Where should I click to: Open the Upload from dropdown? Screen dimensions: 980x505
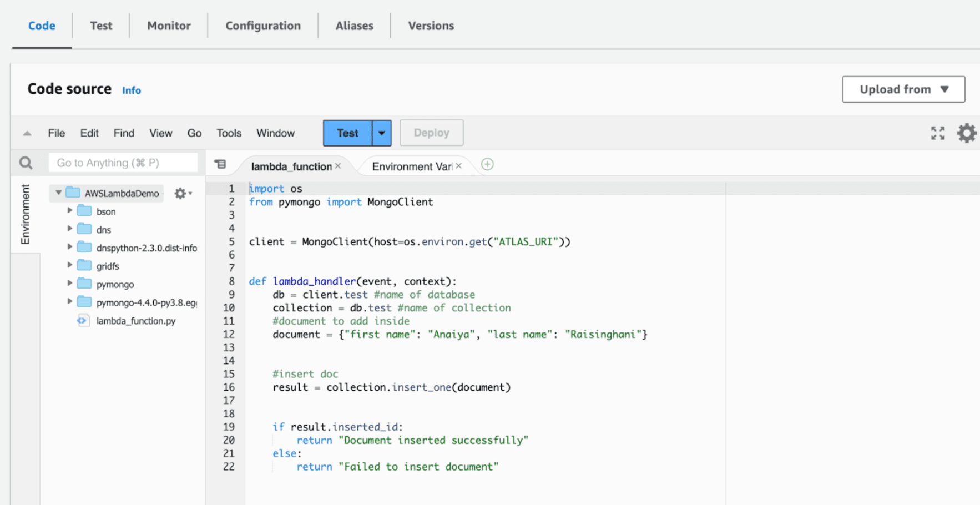(903, 89)
